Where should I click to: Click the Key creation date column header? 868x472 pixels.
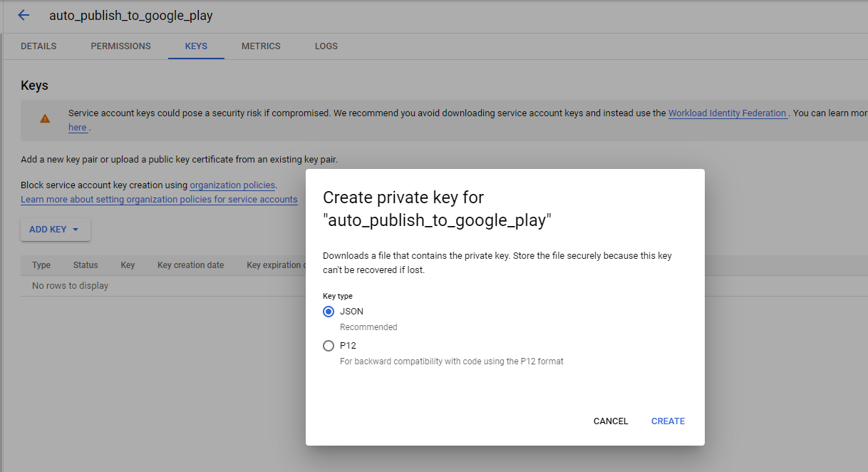[x=190, y=265]
